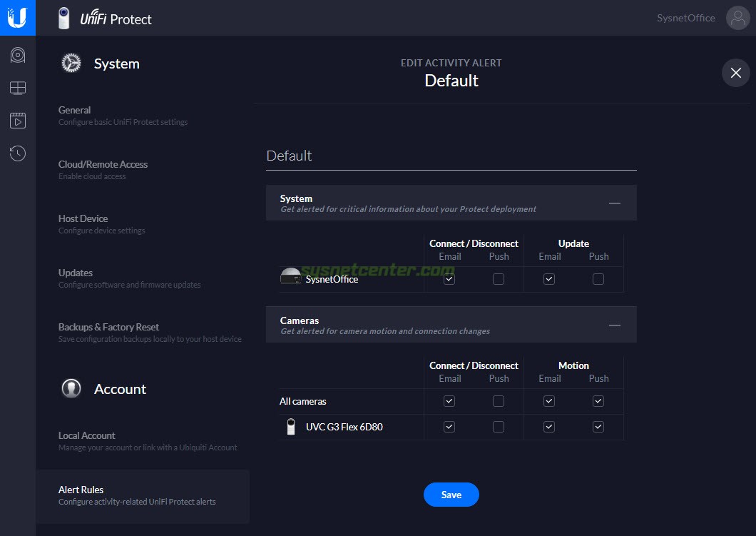Screen dimensions: 756x536
Task: Open the live view grid icon
Action: click(x=18, y=88)
